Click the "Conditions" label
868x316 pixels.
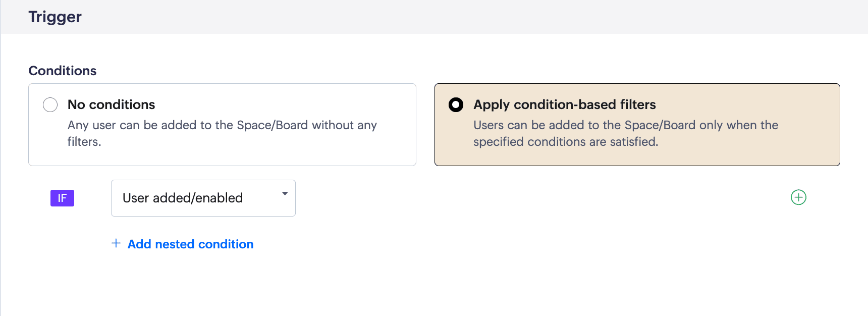(x=63, y=71)
